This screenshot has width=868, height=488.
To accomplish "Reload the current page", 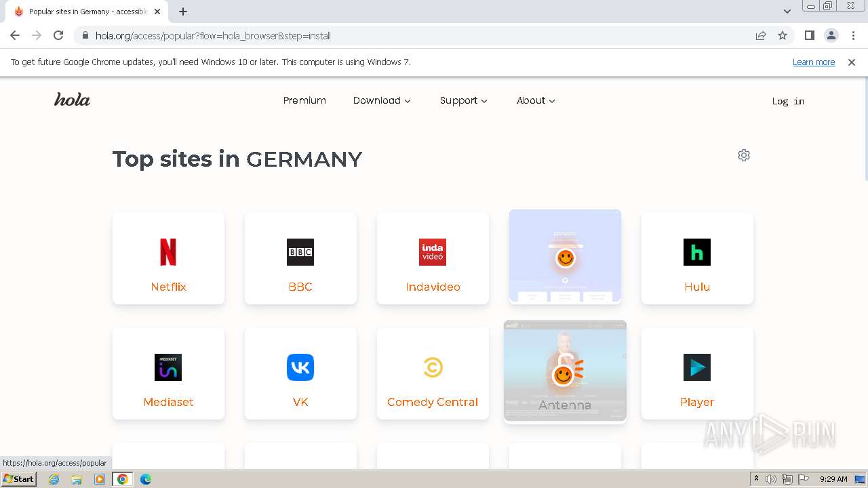I will coord(58,35).
